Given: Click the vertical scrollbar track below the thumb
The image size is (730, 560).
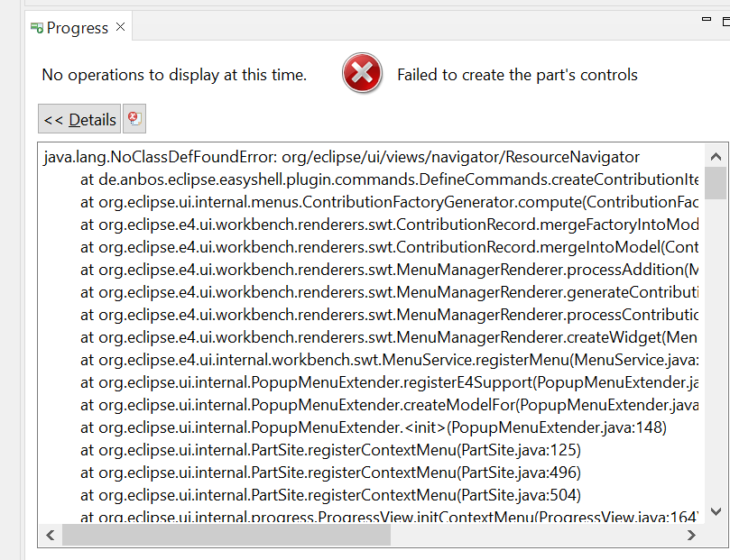Looking at the screenshot, I should (716, 361).
